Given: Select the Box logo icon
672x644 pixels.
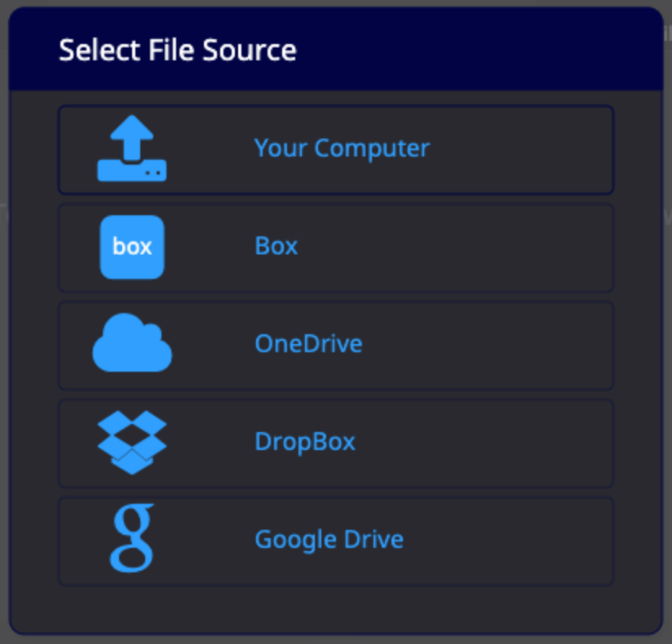Looking at the screenshot, I should coord(132,247).
